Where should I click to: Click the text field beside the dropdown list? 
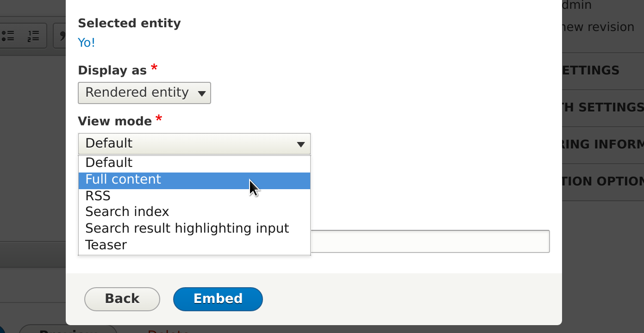pyautogui.click(x=430, y=241)
